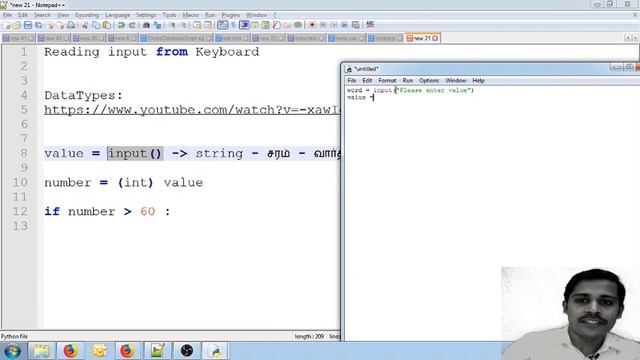Click the Replace toolbar icon
640x360 pixels.
click(x=157, y=25)
